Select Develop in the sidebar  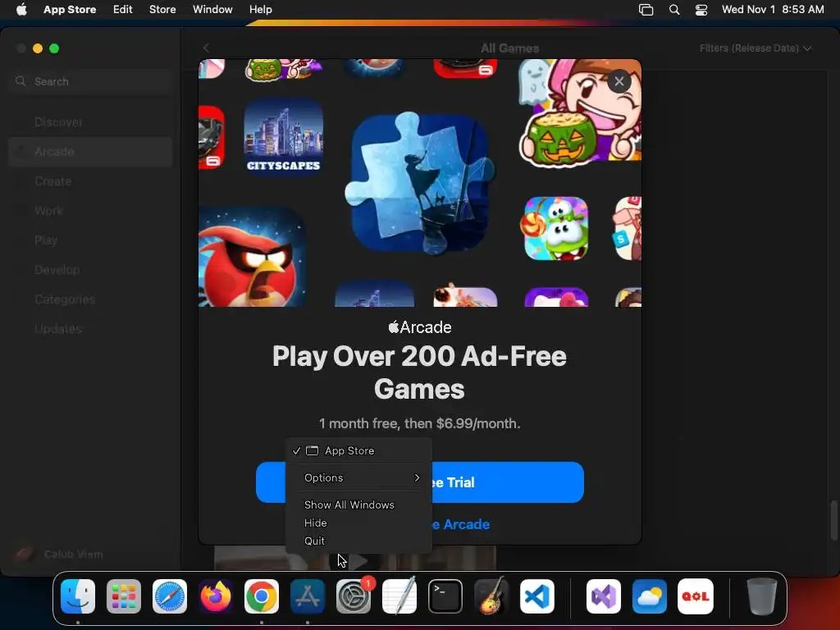[90, 269]
